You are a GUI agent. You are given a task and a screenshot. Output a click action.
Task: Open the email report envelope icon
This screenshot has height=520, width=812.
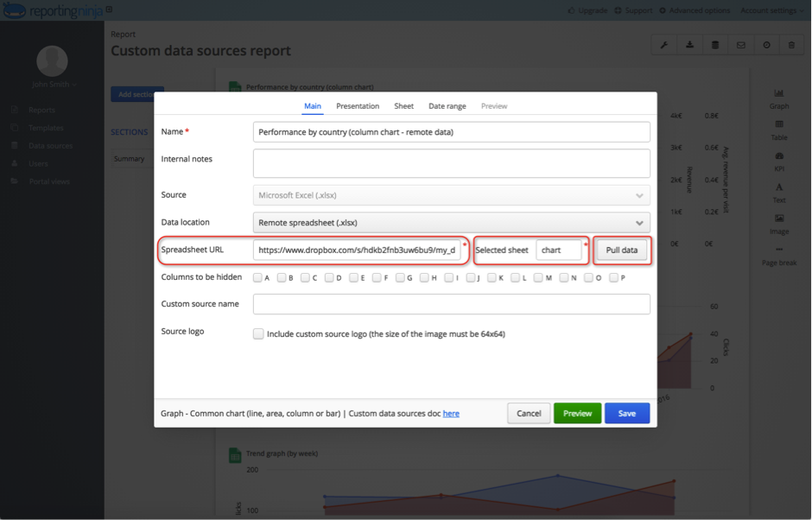[x=740, y=43]
